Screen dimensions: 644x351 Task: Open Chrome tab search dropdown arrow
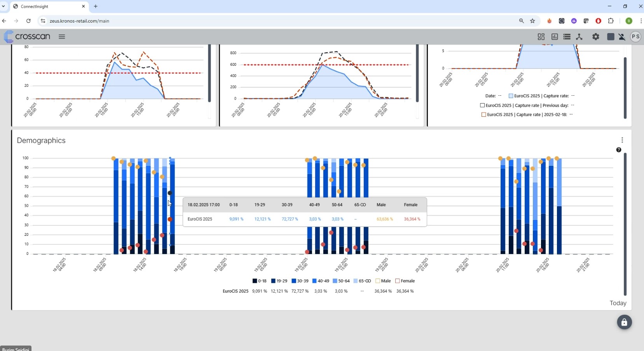pyautogui.click(x=3, y=6)
